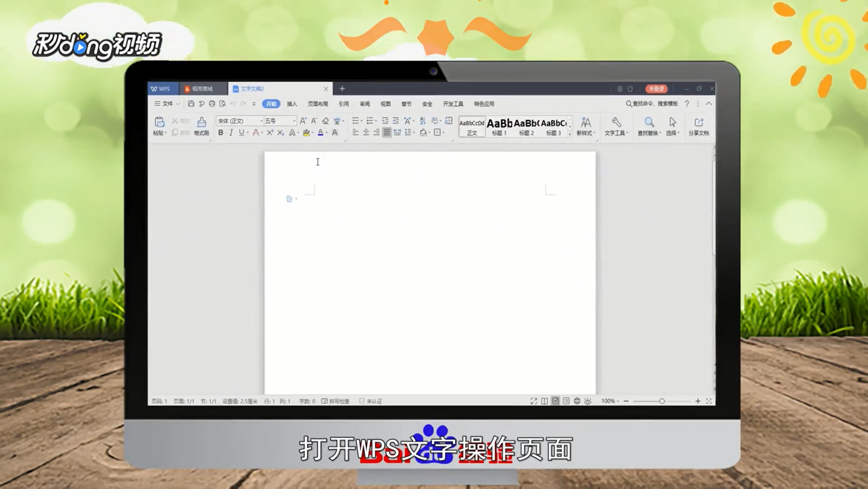Apply superscript X² formatting
Image resolution: width=868 pixels, height=489 pixels.
click(270, 132)
